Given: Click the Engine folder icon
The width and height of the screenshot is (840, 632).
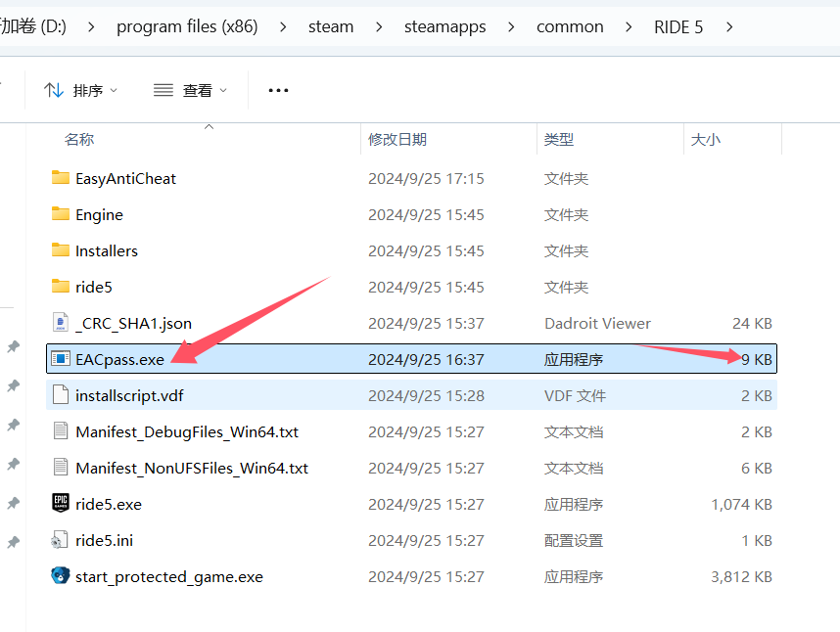Looking at the screenshot, I should point(61,214).
